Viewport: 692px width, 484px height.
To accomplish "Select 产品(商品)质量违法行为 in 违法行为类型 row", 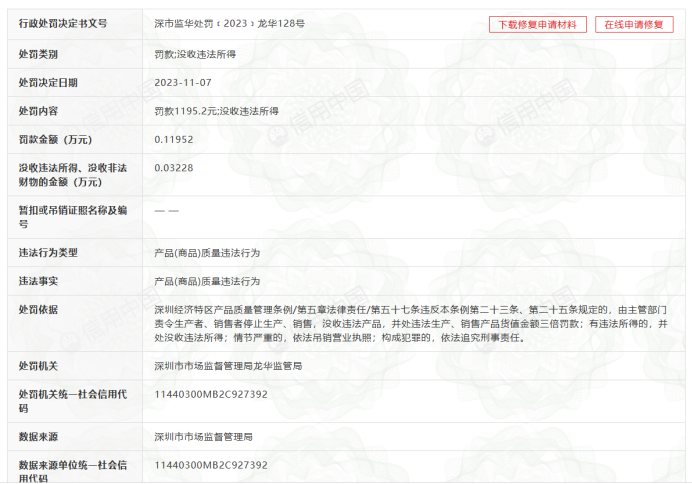I will 207,253.
